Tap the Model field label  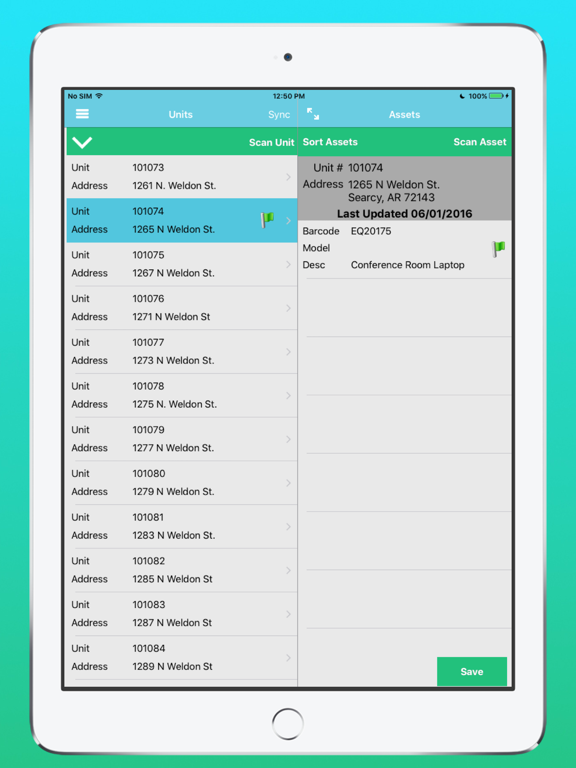pos(316,248)
